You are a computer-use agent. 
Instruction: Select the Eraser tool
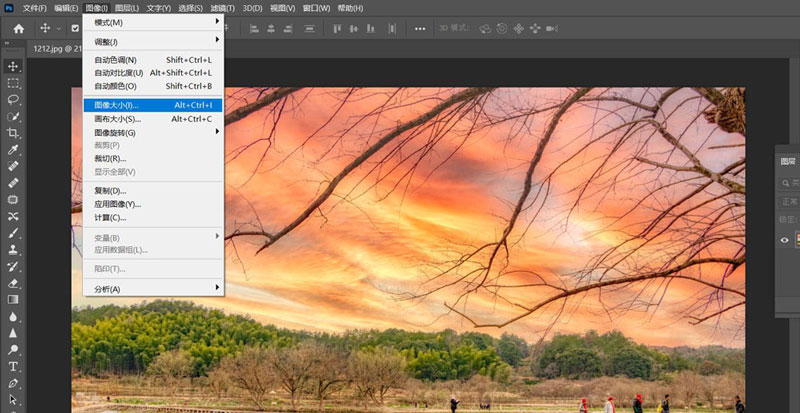point(14,283)
